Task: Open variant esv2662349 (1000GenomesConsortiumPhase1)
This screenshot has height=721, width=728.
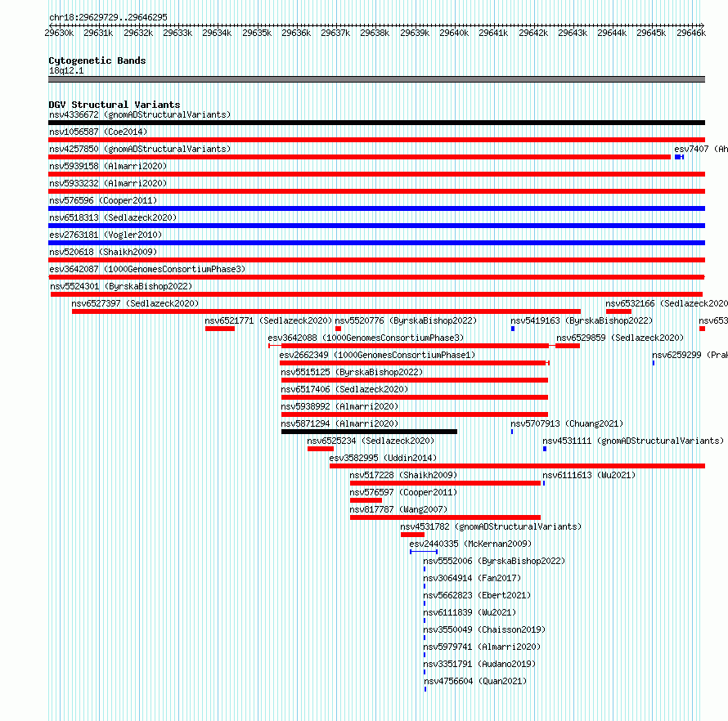Action: (377, 355)
